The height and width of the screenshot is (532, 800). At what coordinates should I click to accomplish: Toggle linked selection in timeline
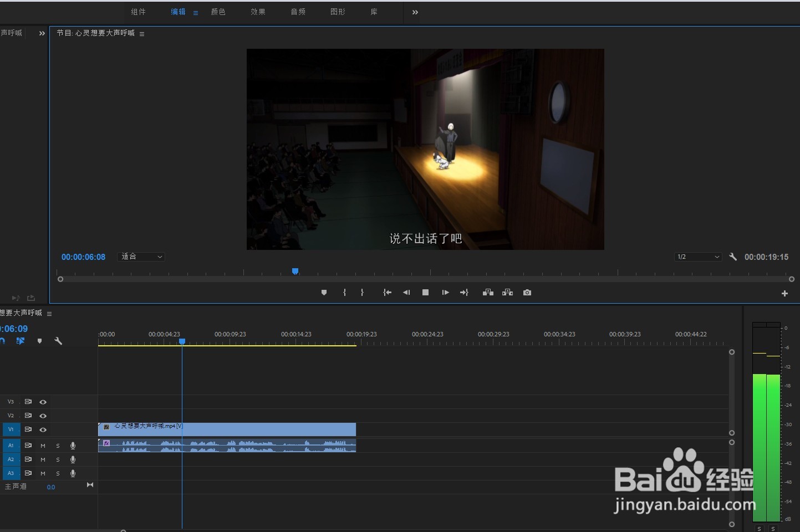coord(21,341)
